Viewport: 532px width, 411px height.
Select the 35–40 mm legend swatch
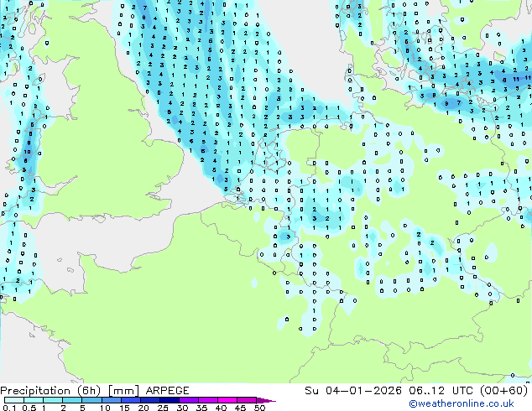pos(207,400)
